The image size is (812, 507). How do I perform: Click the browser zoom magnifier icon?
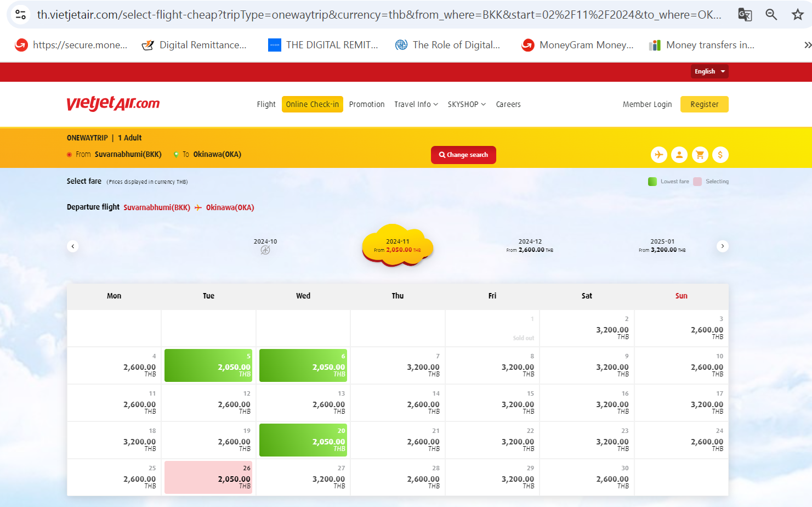point(771,15)
